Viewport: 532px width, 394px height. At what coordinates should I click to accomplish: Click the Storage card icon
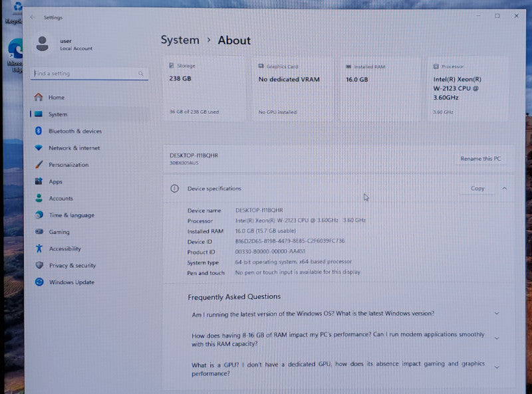pyautogui.click(x=172, y=65)
